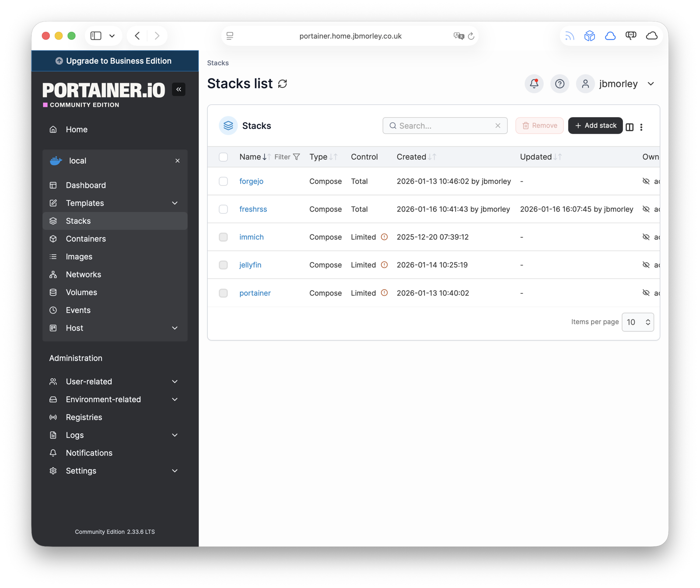Image resolution: width=700 pixels, height=588 pixels.
Task: Go to Containers in the sidebar
Action: point(86,239)
